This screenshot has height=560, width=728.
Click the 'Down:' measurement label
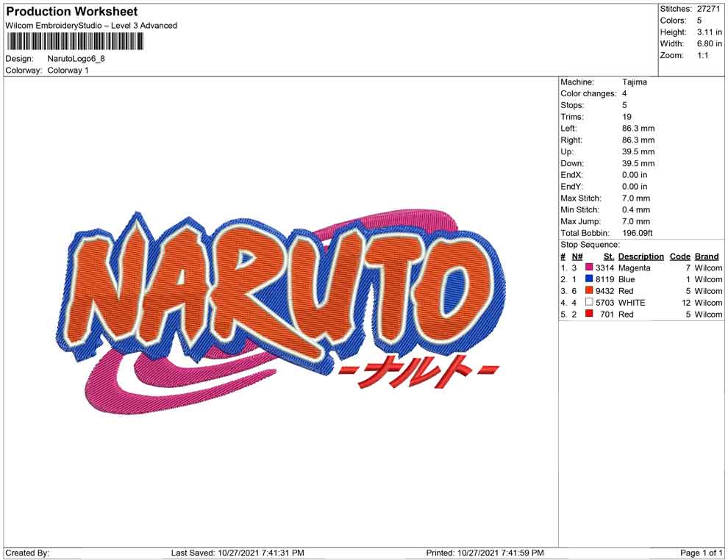(x=572, y=163)
